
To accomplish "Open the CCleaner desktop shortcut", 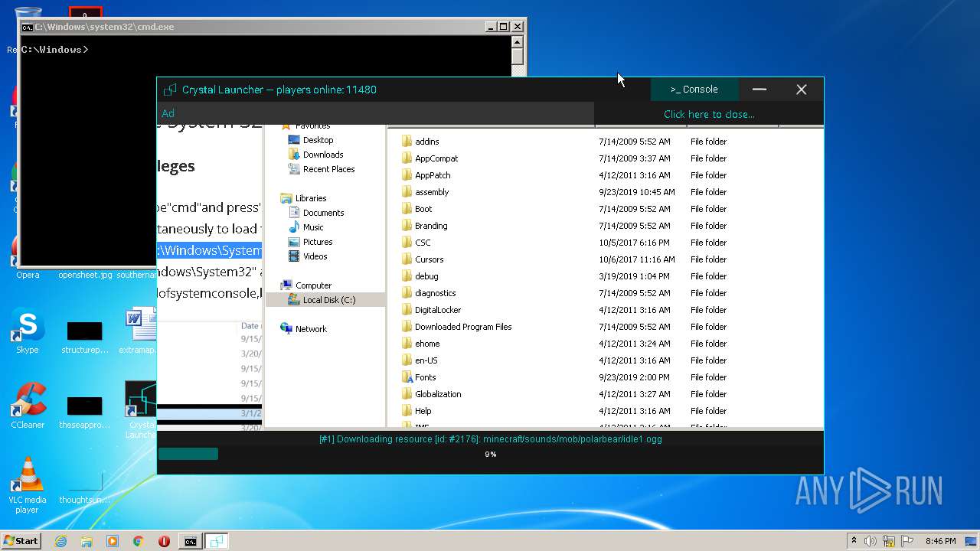I will click(28, 406).
